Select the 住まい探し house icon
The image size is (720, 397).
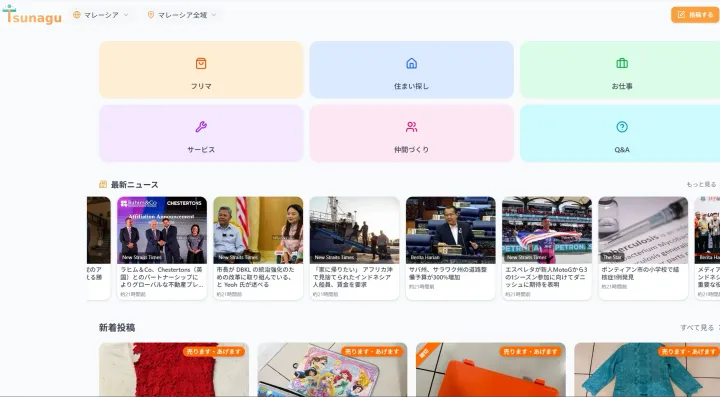point(411,63)
